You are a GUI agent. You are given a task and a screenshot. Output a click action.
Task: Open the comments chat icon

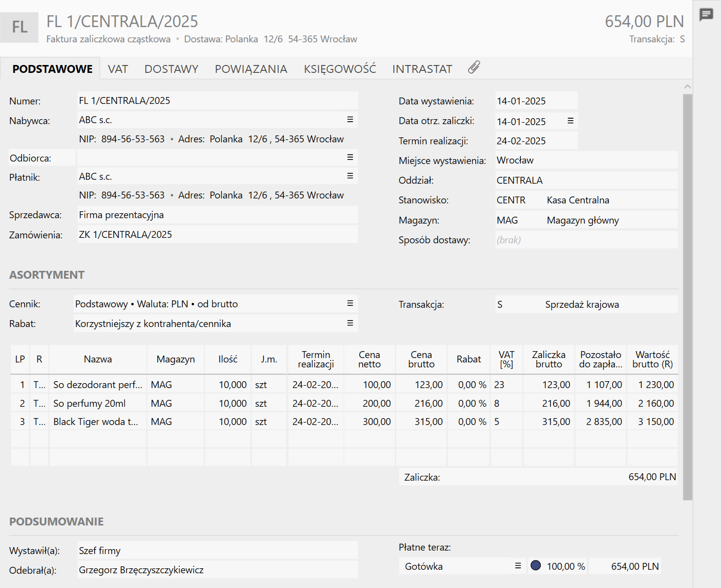click(x=706, y=14)
